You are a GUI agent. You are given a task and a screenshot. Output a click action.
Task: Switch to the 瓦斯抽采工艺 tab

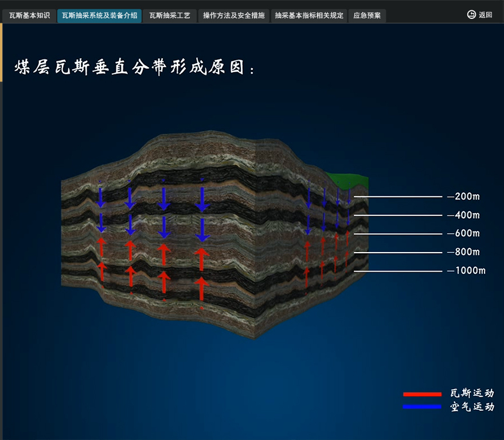(x=169, y=15)
